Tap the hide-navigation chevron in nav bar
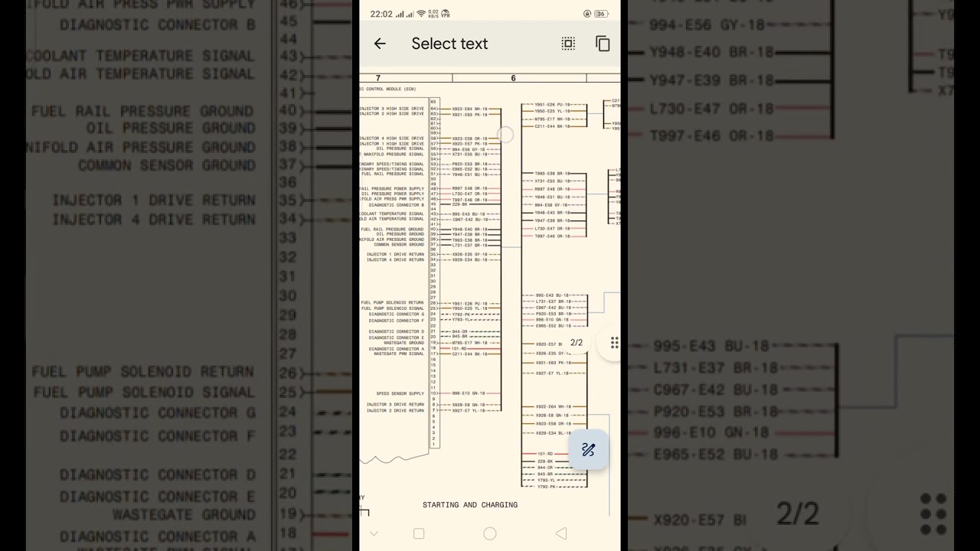Screen dimensions: 980x551 click(x=374, y=533)
